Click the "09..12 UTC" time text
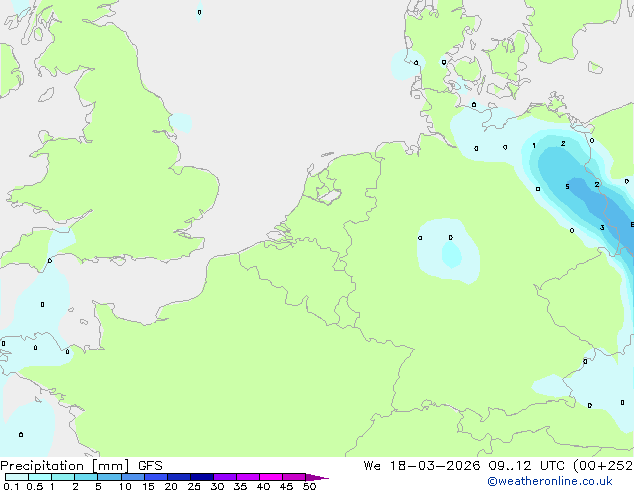Screen dimensions: 634x490 click(526, 466)
